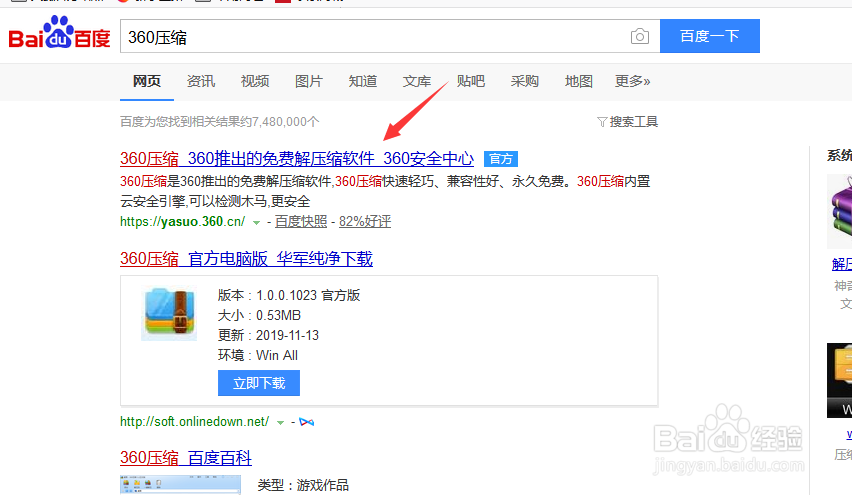Click the blue icon after onlinedown URL
This screenshot has height=495, width=852.
[x=306, y=422]
